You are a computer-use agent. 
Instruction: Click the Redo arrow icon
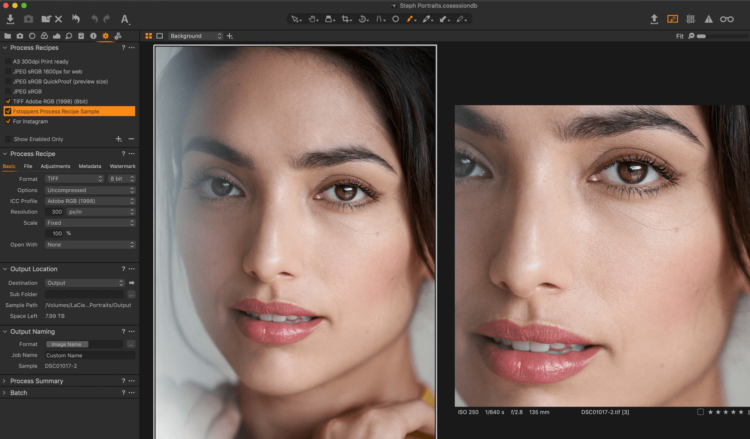pos(107,19)
